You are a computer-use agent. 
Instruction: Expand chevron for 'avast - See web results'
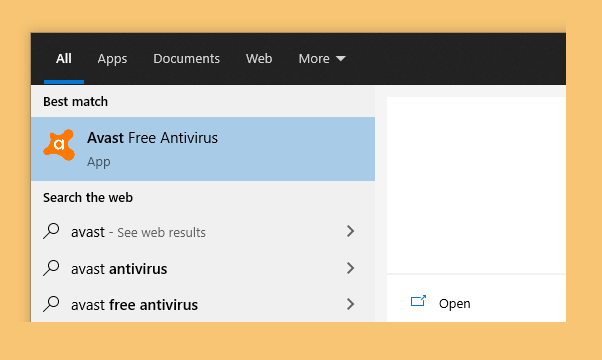point(350,231)
